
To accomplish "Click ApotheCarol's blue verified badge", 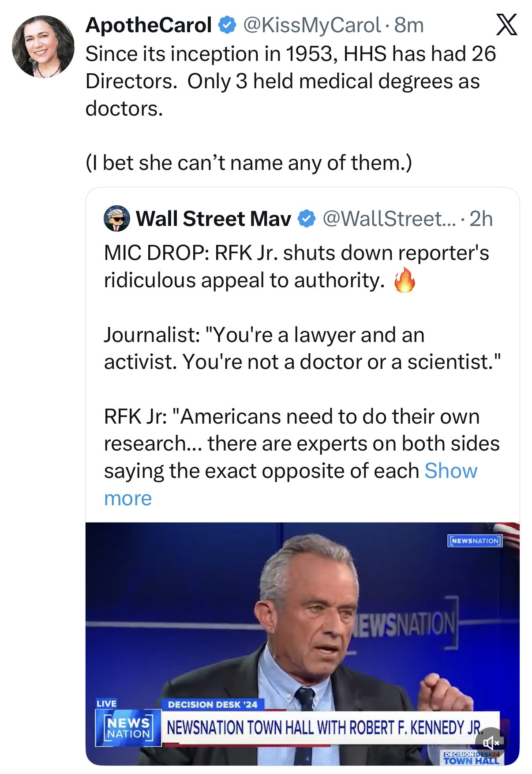I will coord(228,25).
